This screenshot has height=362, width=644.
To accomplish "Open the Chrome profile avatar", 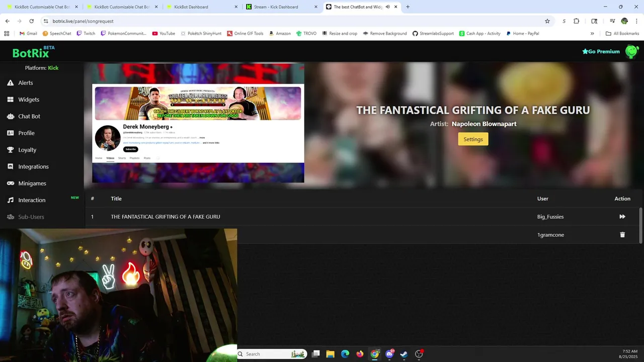I will [624, 21].
